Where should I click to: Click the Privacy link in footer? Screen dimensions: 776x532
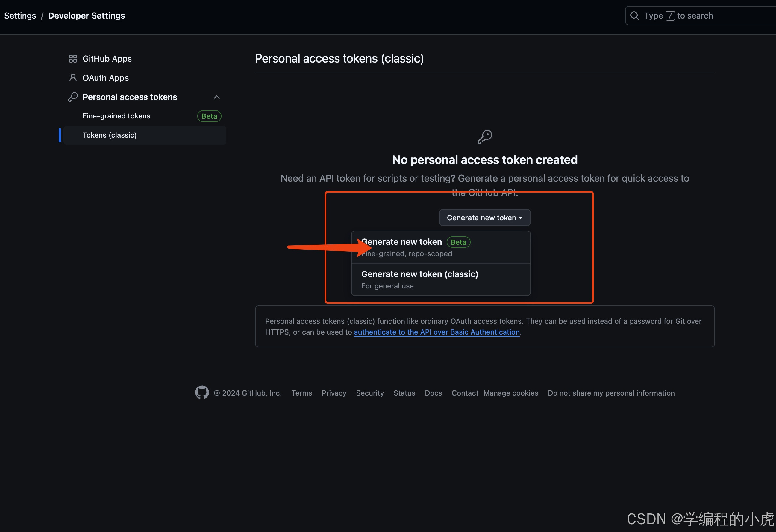(334, 392)
